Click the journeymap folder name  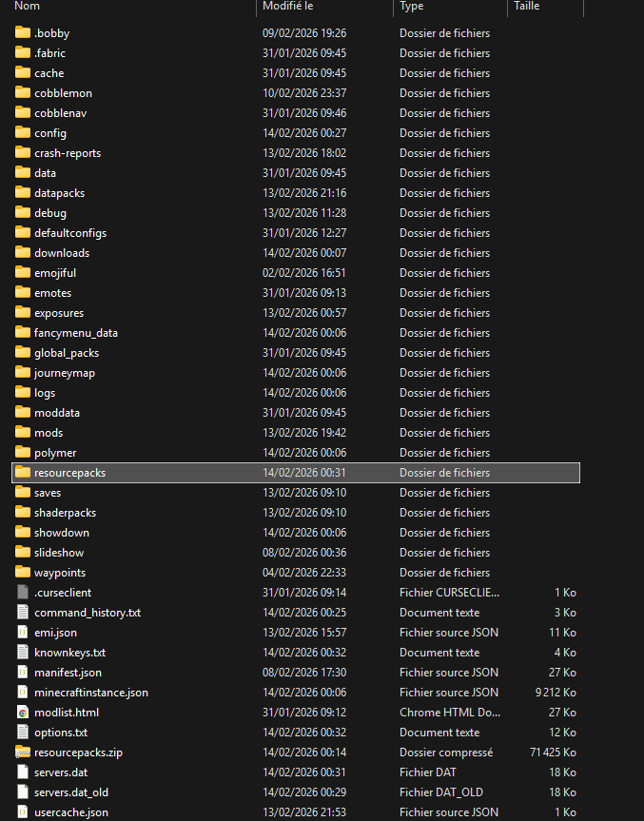[x=65, y=373]
